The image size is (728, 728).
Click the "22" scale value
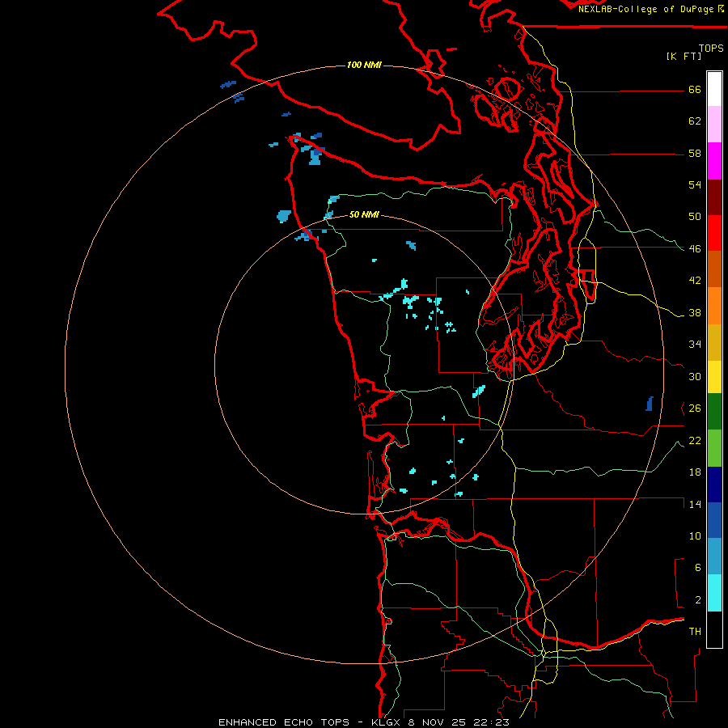695,440
